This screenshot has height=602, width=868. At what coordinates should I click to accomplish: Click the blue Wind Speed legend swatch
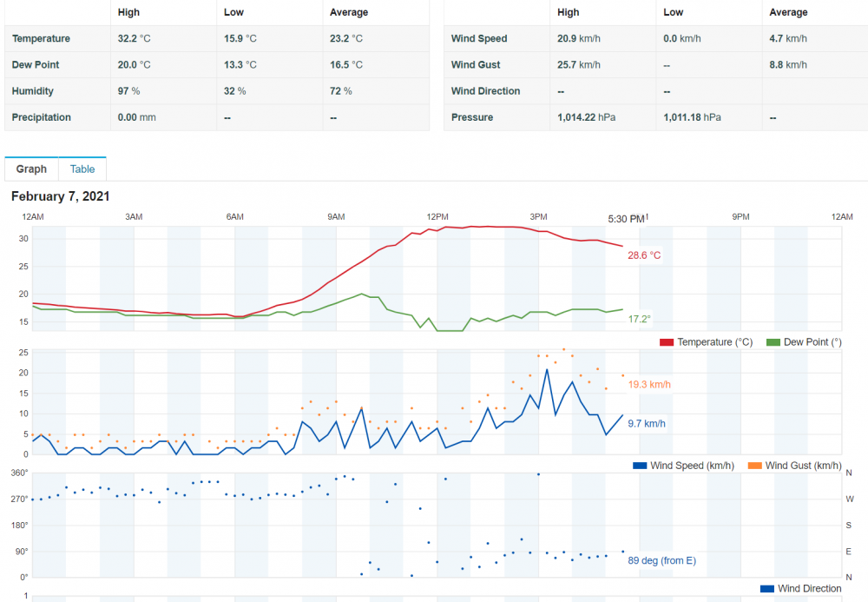(x=640, y=466)
